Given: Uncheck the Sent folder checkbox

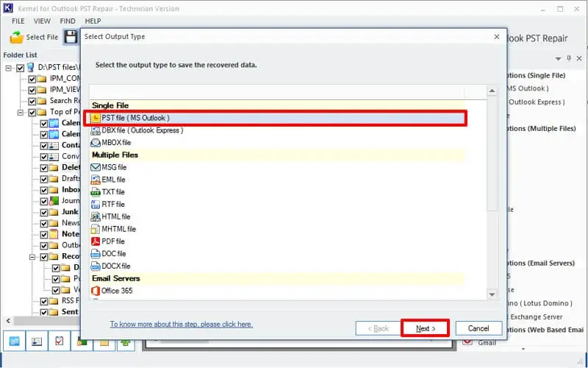Looking at the screenshot, I should pos(44,312).
